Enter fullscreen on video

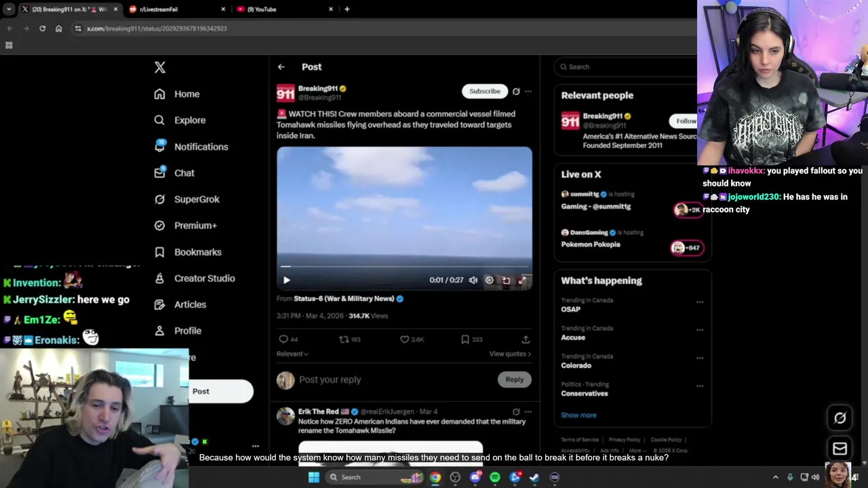[x=522, y=280]
